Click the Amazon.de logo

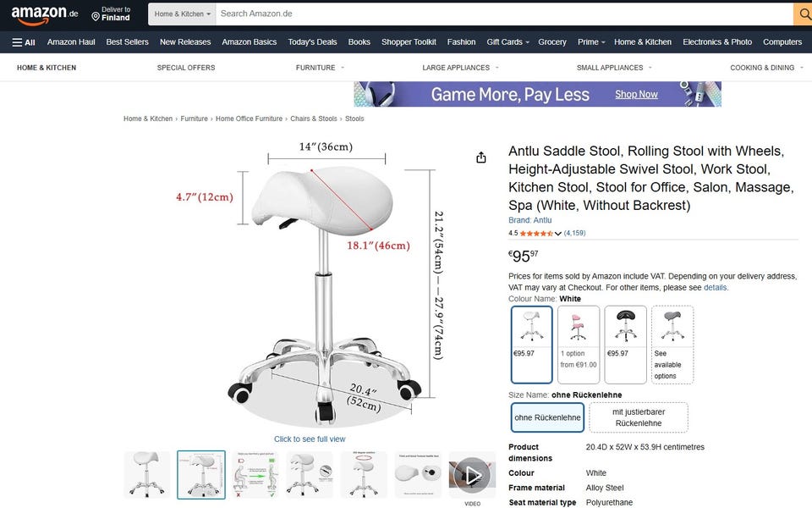coord(44,14)
